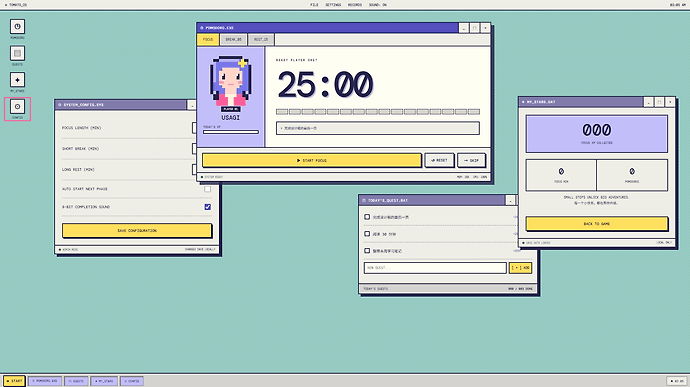Check the first quest checkbox
Screen dimensions: 690x387
(x=367, y=217)
